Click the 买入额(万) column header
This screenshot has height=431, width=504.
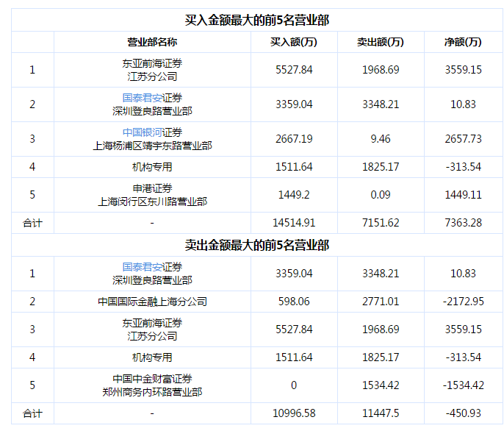294,42
